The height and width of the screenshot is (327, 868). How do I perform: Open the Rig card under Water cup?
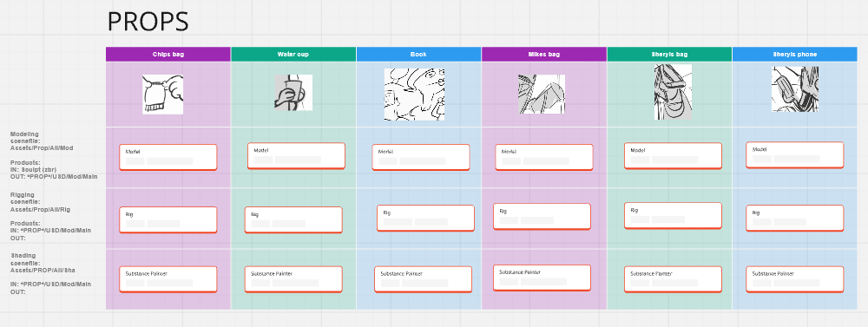(x=293, y=219)
